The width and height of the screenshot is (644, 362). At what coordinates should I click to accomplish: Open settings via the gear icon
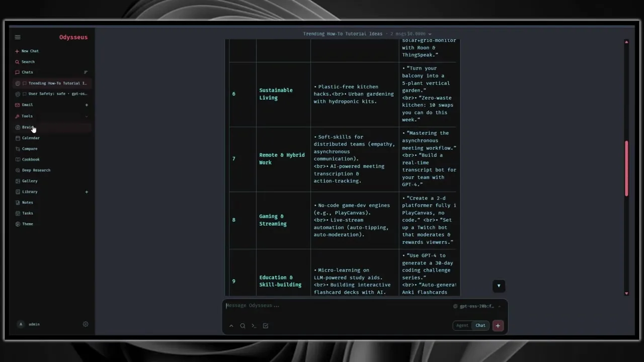tap(86, 324)
